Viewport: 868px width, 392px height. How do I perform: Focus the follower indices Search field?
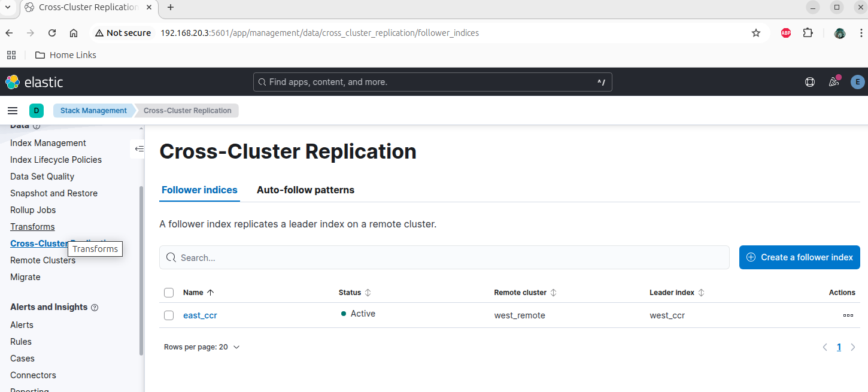(x=444, y=257)
